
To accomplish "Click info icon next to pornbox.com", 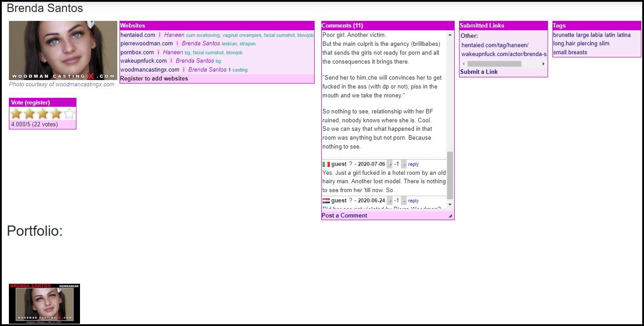I will coord(158,52).
